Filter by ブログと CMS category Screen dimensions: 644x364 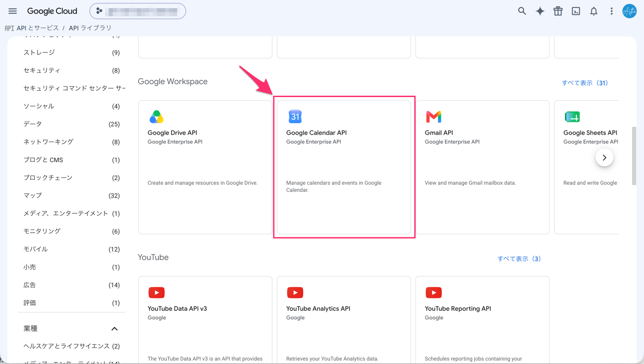(72, 160)
